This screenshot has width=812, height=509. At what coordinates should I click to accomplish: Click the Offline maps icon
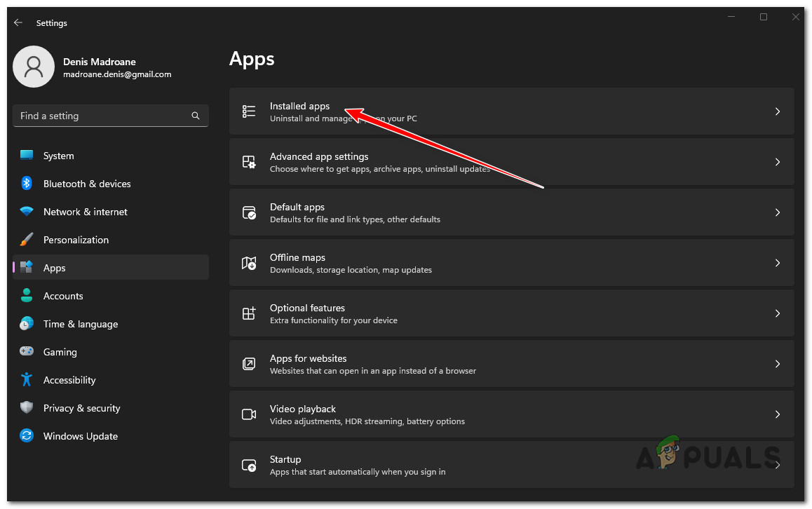pos(249,262)
